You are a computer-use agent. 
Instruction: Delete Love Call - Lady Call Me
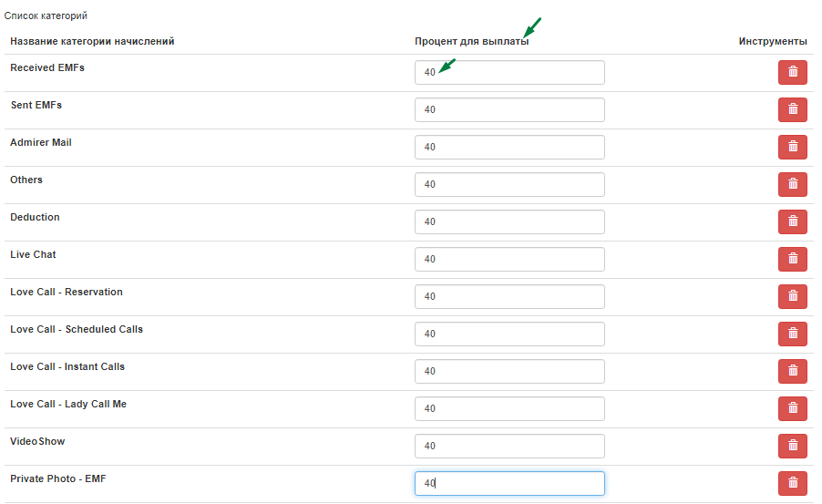click(x=792, y=408)
